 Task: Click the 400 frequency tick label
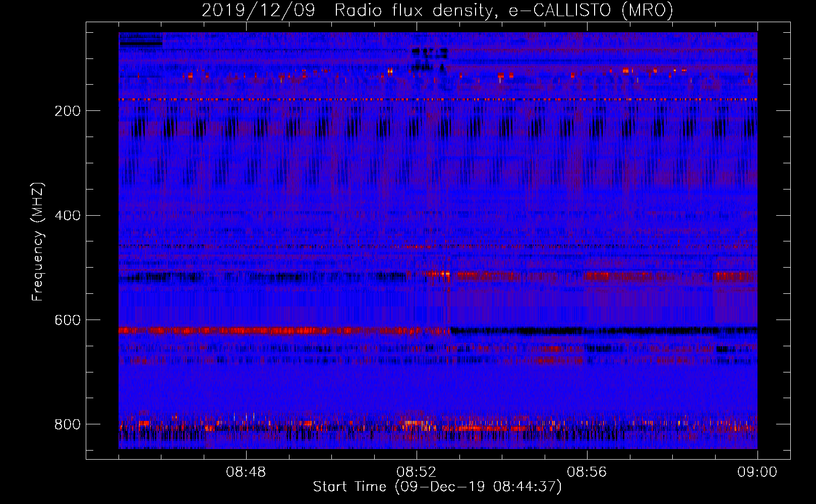pos(68,216)
